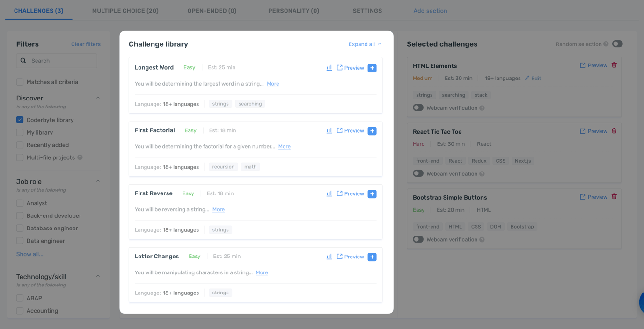Delete the HTML Elements challenge

coord(614,65)
